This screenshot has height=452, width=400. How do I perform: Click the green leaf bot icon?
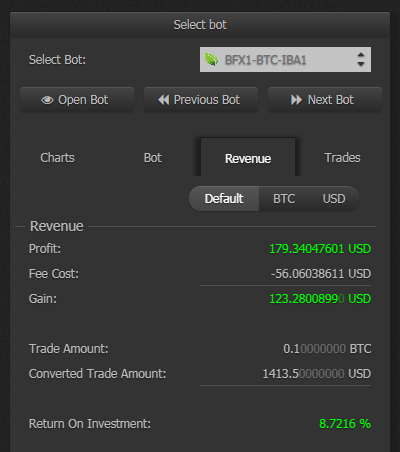tap(211, 60)
